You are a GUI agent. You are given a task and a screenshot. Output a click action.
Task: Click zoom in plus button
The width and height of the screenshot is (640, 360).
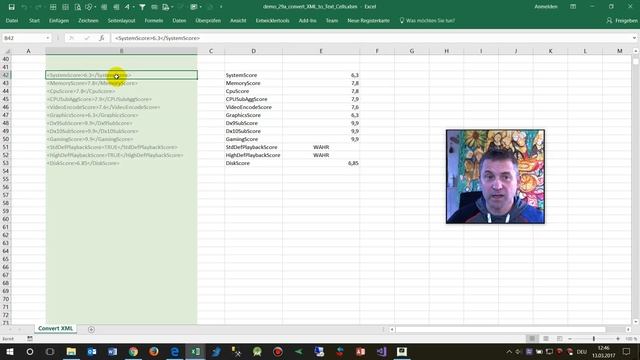click(x=618, y=339)
